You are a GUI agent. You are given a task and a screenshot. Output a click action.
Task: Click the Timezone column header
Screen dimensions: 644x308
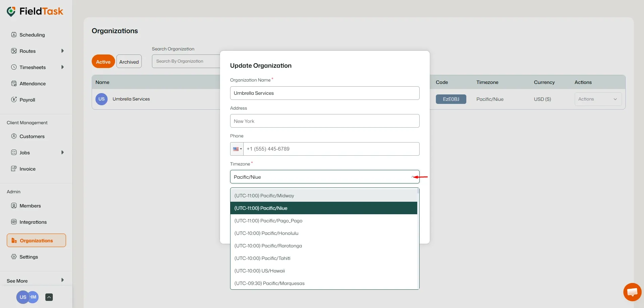tap(487, 82)
